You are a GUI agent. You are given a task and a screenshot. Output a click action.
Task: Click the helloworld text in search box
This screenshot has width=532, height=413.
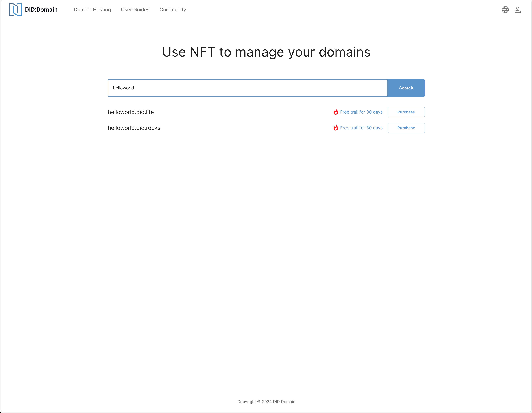124,88
